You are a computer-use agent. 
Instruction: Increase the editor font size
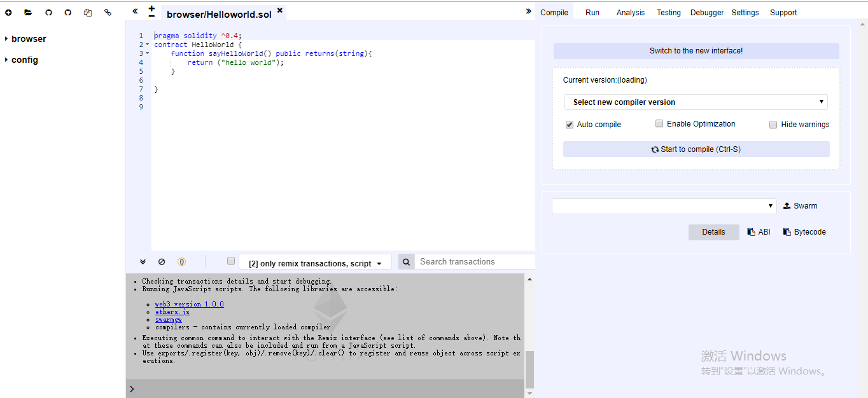pos(151,9)
